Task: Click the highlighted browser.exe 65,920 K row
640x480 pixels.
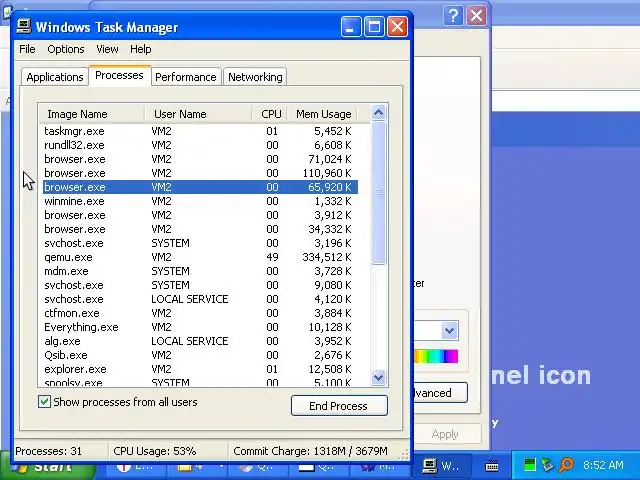Action: click(200, 187)
